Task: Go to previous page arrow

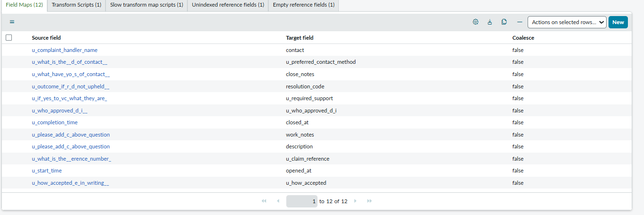Action: [x=278, y=201]
